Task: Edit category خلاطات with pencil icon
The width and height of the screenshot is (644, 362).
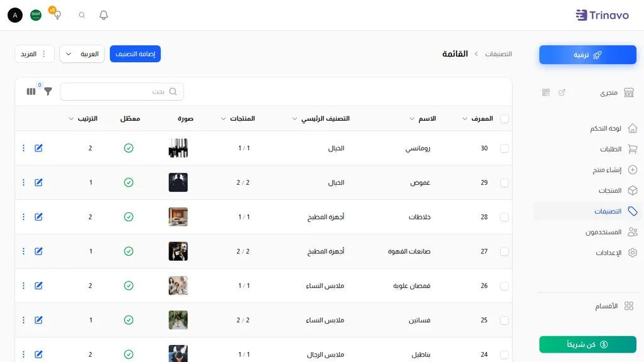Action: [x=38, y=217]
